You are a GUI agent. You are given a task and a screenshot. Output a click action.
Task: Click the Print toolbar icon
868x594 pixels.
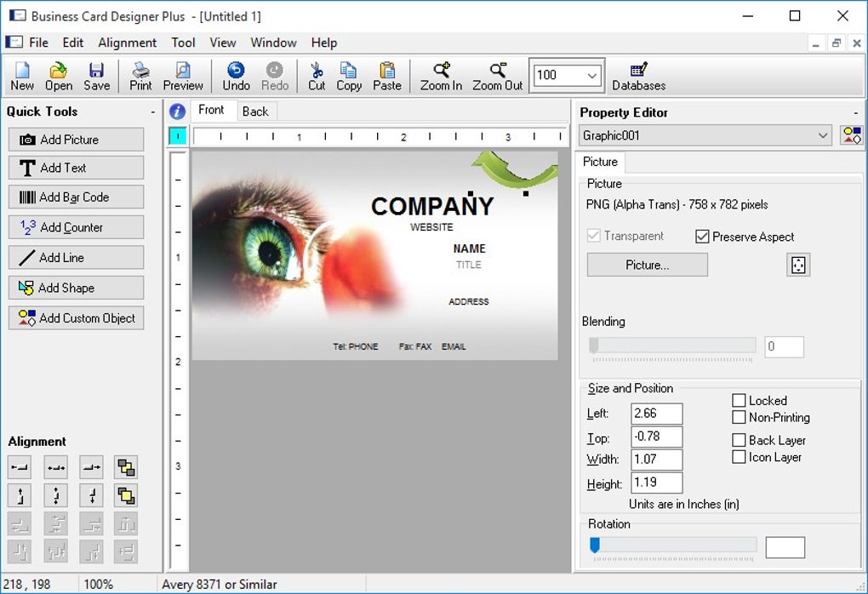pos(140,77)
